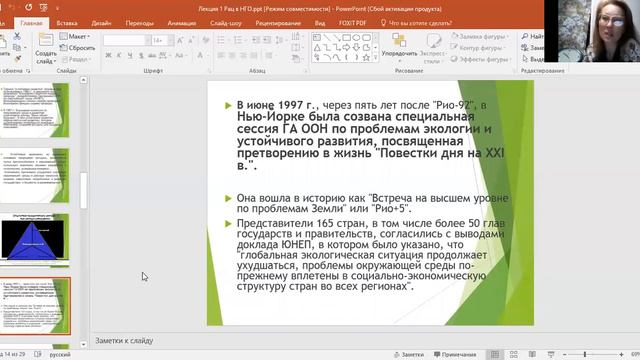The height and width of the screenshot is (360, 640).
Task: Open Контур фигуры shape outline
Action: coord(478,48)
